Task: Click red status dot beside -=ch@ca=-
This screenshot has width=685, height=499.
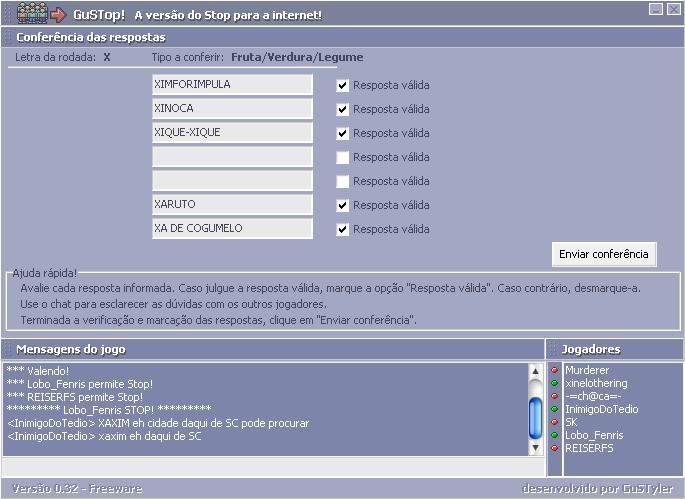Action: click(x=554, y=396)
